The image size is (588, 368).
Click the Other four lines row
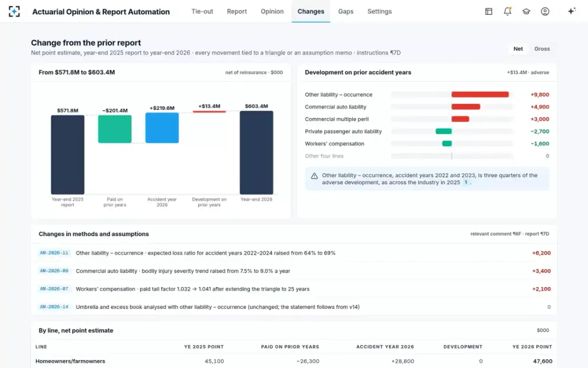pyautogui.click(x=427, y=156)
